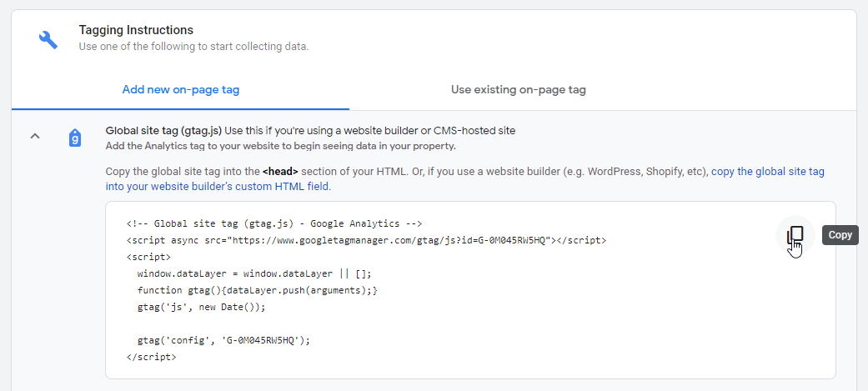
Task: Click the Global site tag comment line
Action: point(274,223)
